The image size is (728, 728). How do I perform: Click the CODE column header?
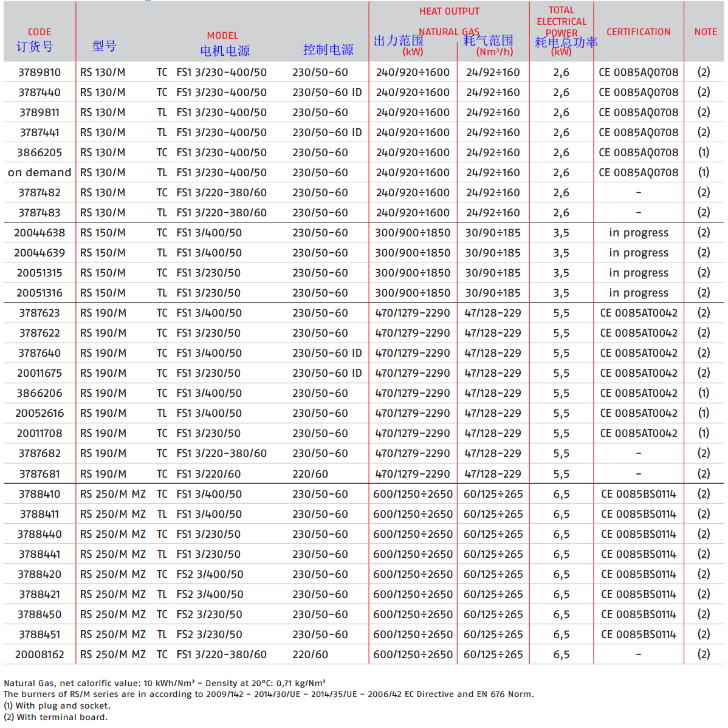[39, 32]
